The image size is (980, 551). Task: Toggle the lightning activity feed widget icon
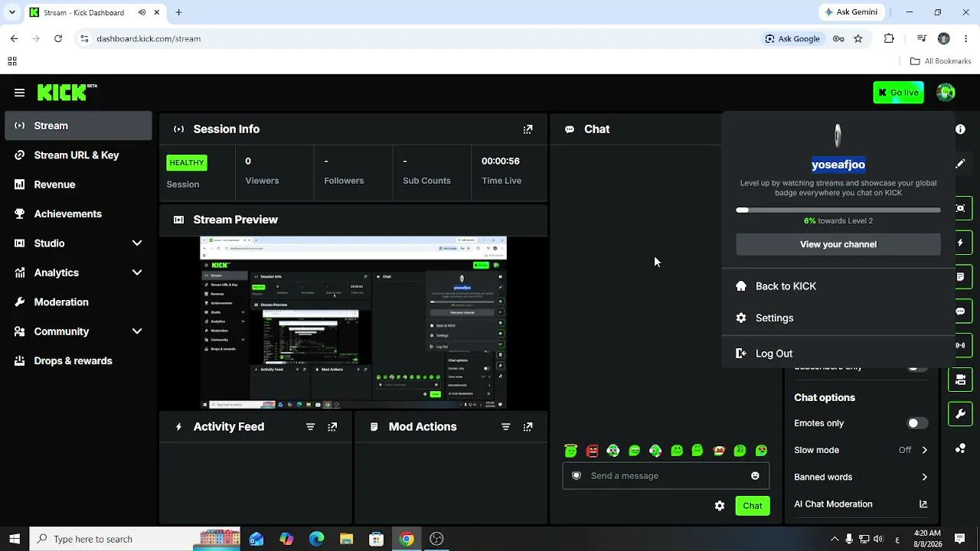(960, 243)
